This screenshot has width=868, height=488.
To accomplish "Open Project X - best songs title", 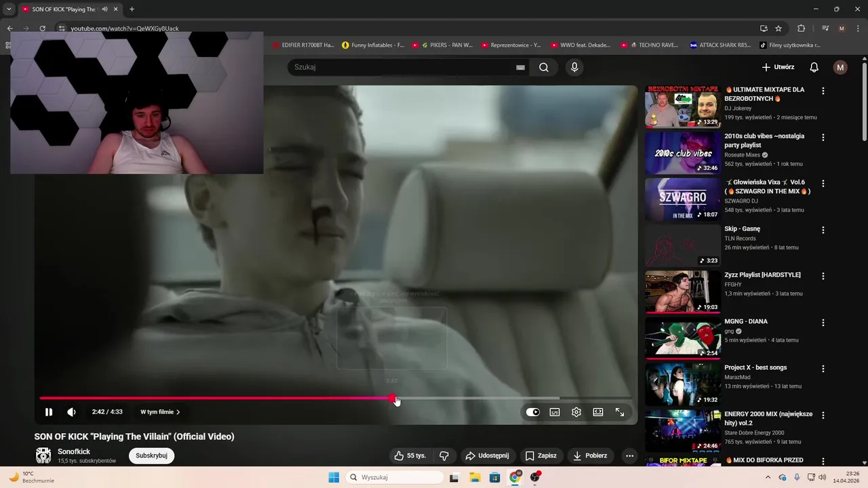I will click(755, 367).
